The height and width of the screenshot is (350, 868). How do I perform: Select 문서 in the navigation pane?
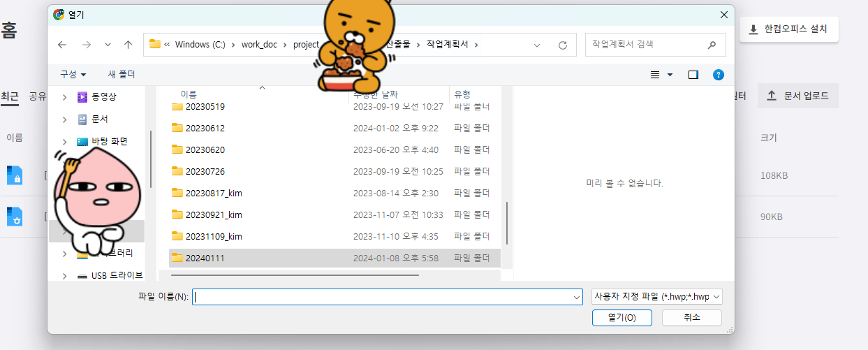(x=99, y=119)
